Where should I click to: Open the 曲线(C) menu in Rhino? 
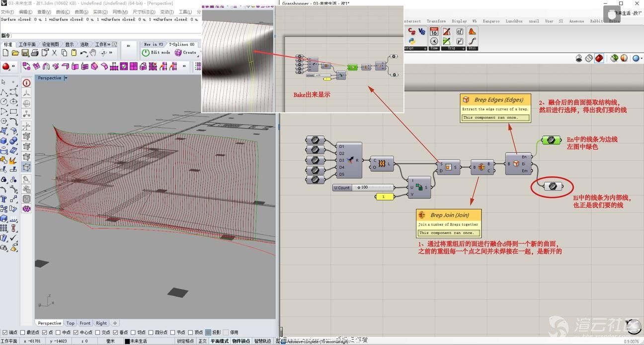63,12
